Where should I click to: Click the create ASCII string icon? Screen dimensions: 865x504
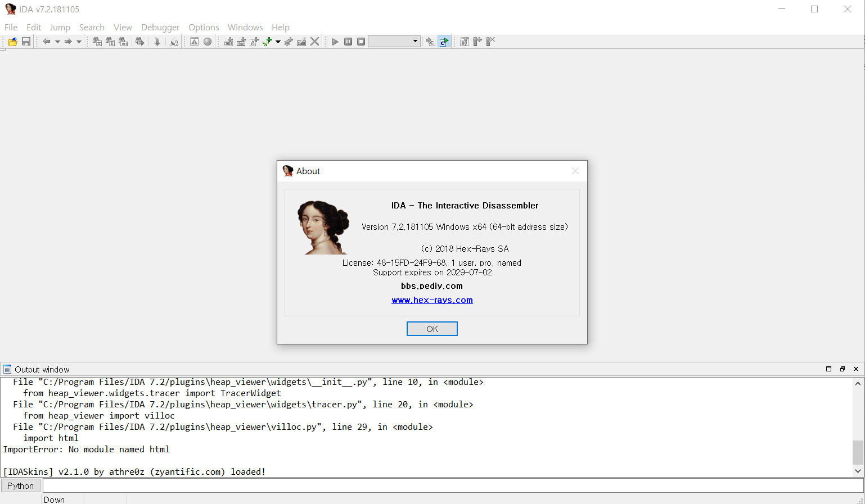[x=254, y=42]
